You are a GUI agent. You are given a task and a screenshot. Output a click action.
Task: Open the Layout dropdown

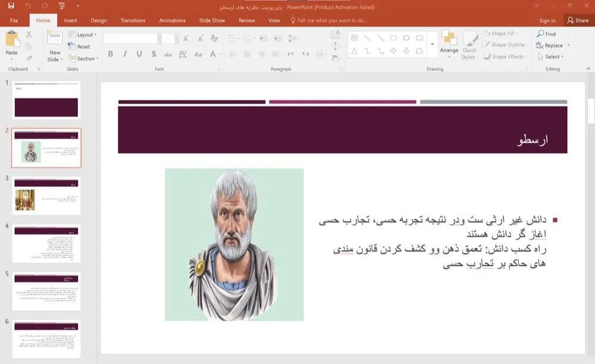(82, 34)
